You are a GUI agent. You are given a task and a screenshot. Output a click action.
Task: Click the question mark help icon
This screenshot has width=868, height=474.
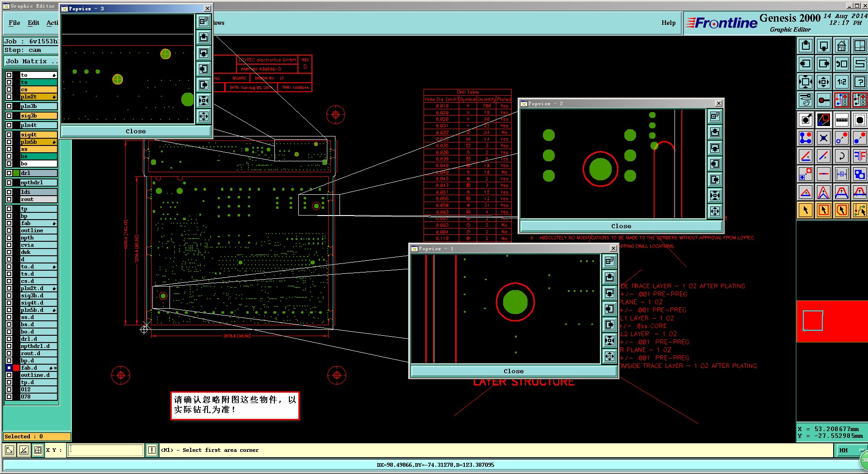859,82
